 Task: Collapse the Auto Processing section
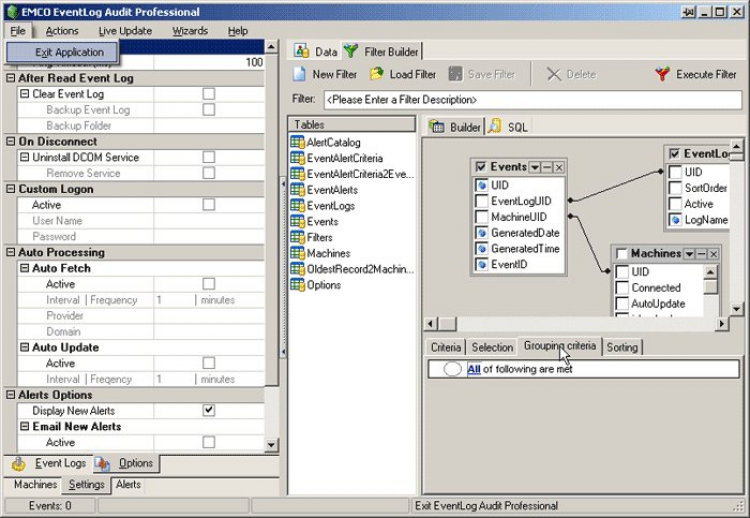[x=11, y=252]
